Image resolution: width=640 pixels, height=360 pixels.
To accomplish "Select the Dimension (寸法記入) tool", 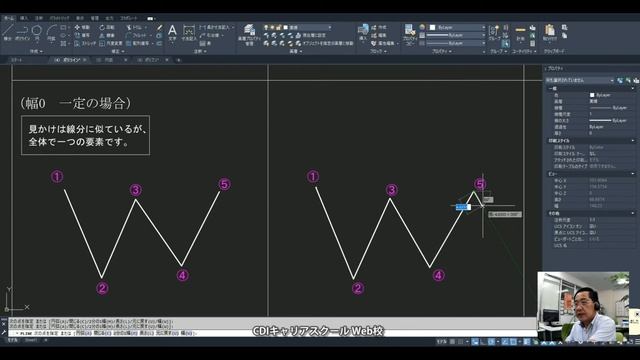I will [x=189, y=32].
